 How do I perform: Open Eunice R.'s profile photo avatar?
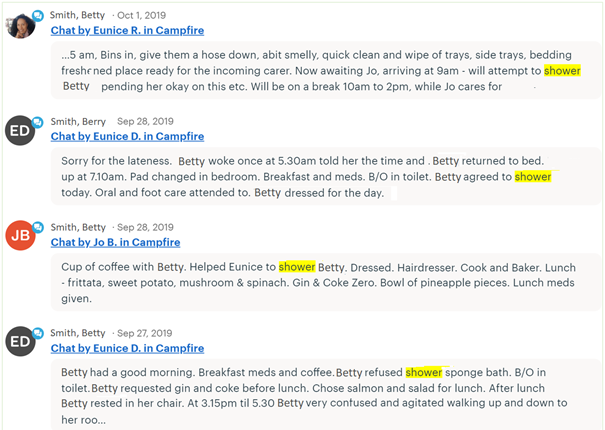pos(20,25)
